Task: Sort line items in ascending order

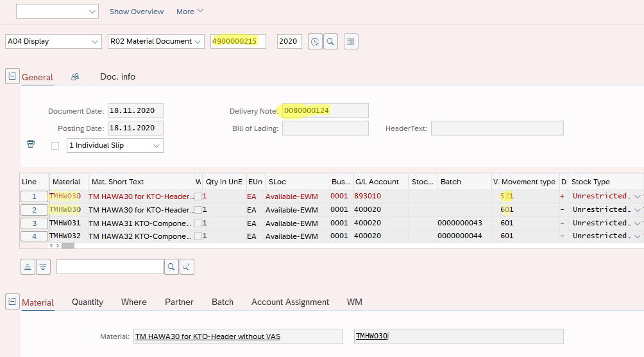Action: (x=28, y=267)
